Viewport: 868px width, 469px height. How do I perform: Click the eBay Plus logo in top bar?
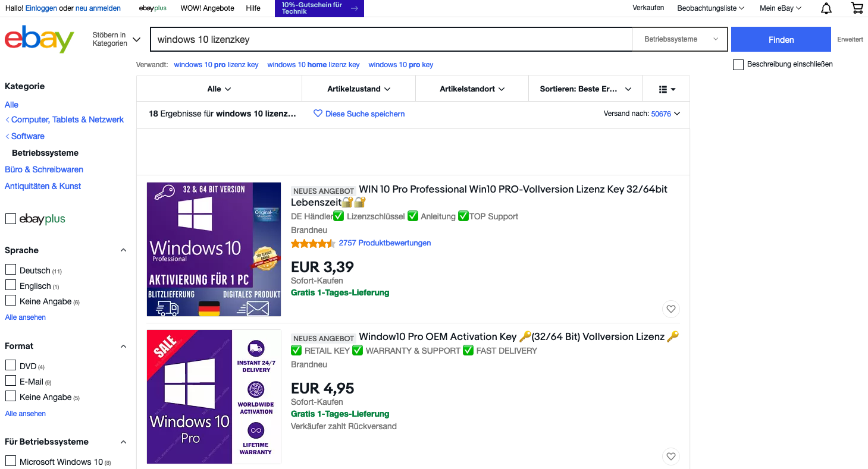click(152, 8)
